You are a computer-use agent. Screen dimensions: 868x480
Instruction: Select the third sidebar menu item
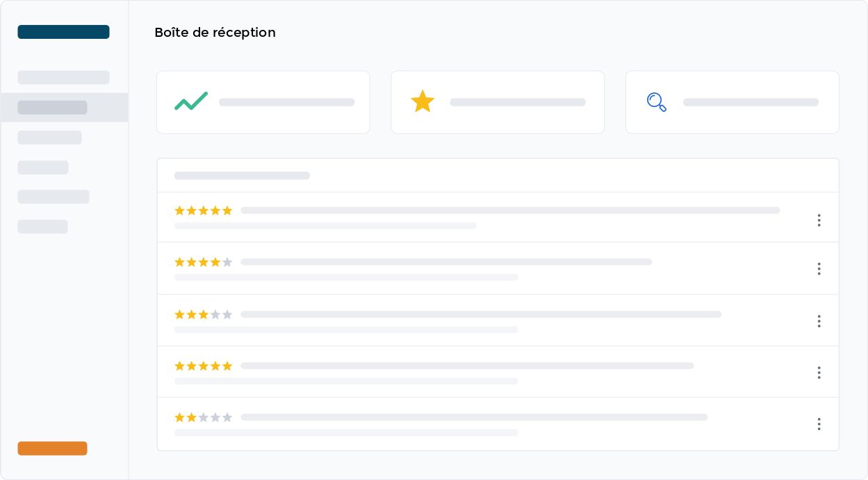pos(49,138)
